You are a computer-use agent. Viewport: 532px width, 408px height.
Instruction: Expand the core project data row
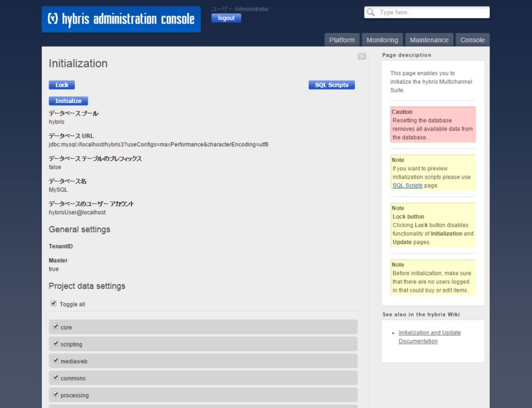click(x=203, y=327)
